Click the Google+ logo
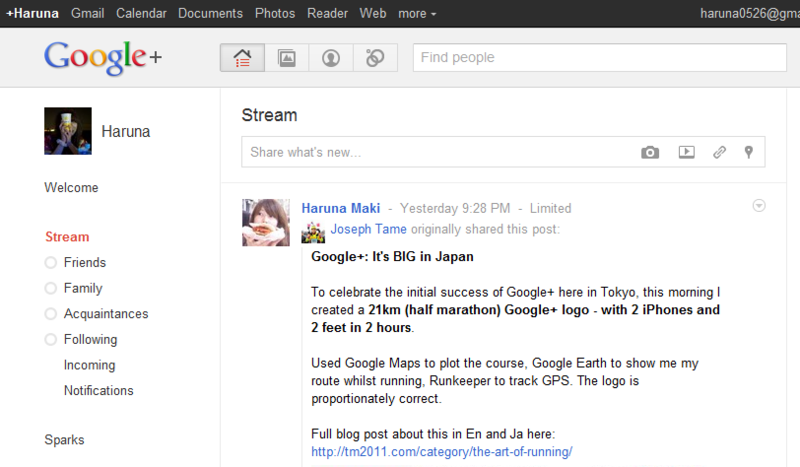The height and width of the screenshot is (467, 800). click(x=103, y=58)
